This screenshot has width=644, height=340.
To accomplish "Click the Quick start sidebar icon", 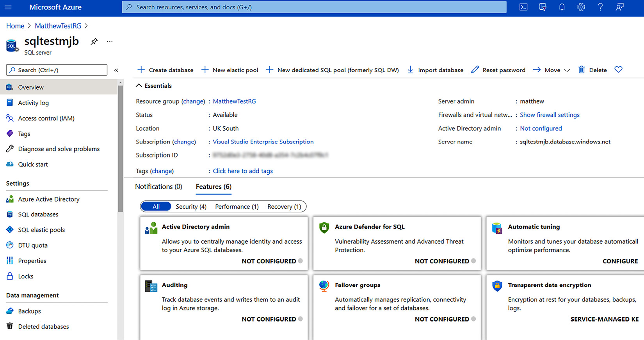I will coord(10,164).
